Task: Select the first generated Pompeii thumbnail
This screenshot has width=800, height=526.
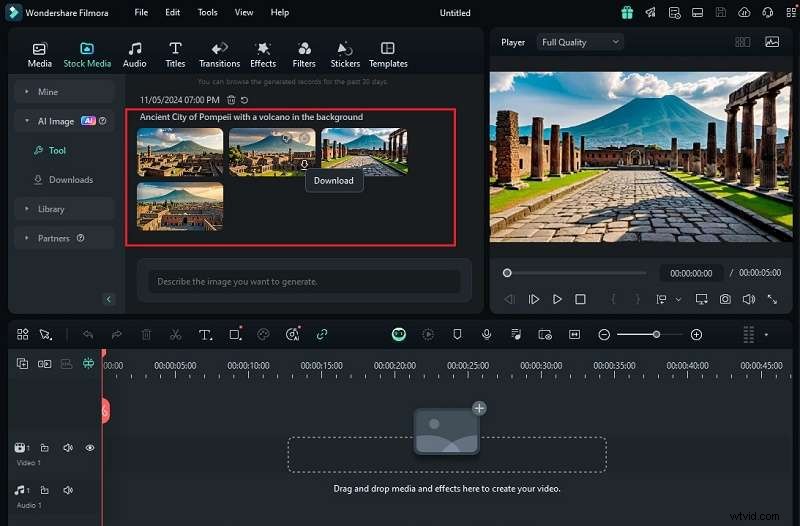Action: click(x=180, y=152)
